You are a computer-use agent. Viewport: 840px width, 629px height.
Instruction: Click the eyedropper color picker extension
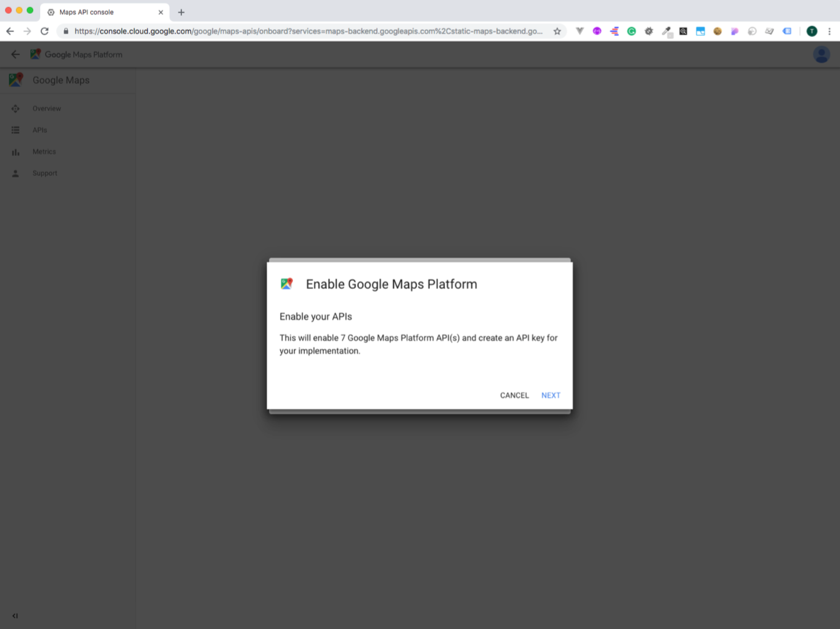point(667,32)
